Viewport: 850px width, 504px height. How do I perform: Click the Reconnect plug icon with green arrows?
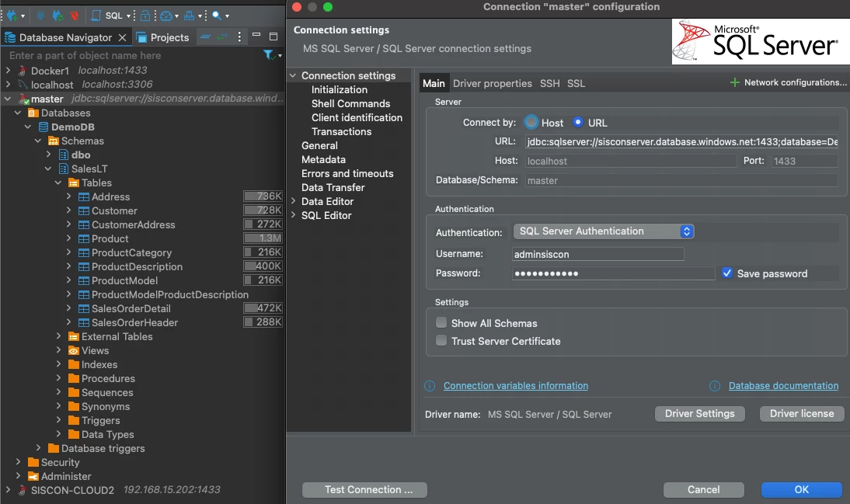pyautogui.click(x=57, y=16)
